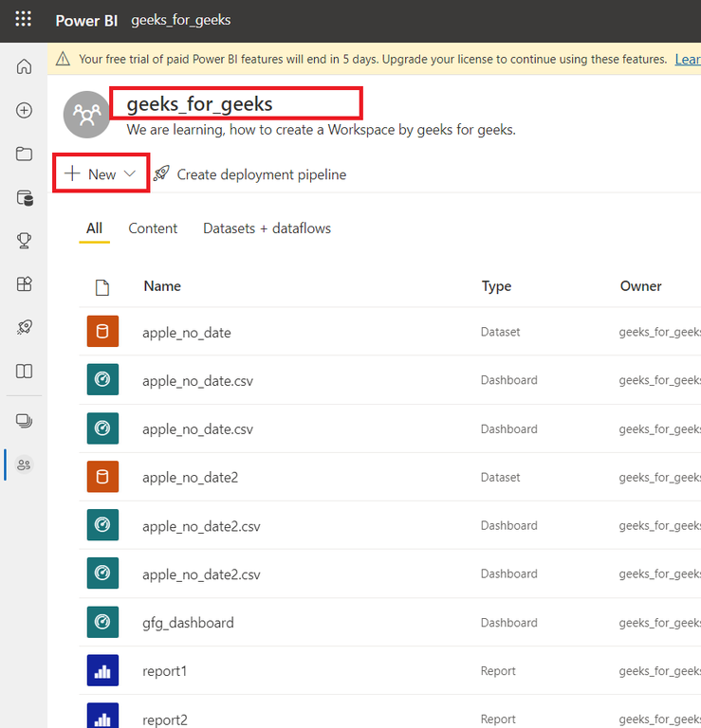
Task: Click Create deployment pipeline
Action: click(x=262, y=174)
